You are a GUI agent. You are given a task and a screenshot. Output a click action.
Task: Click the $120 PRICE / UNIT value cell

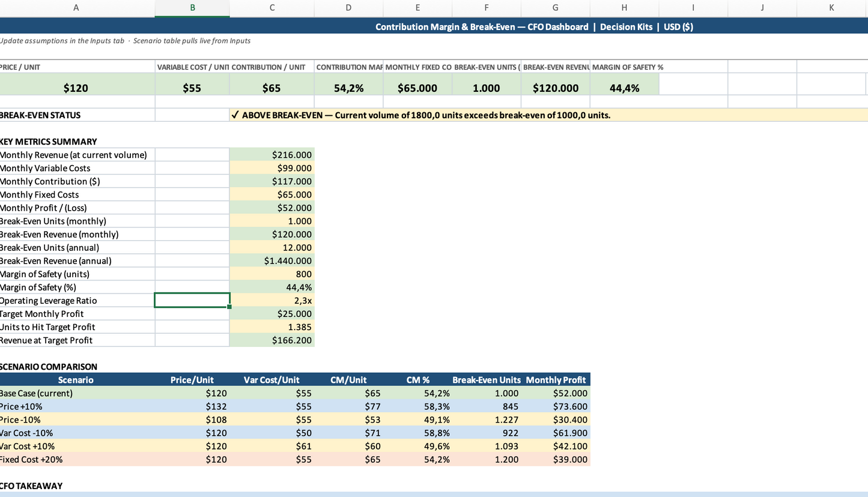point(76,87)
